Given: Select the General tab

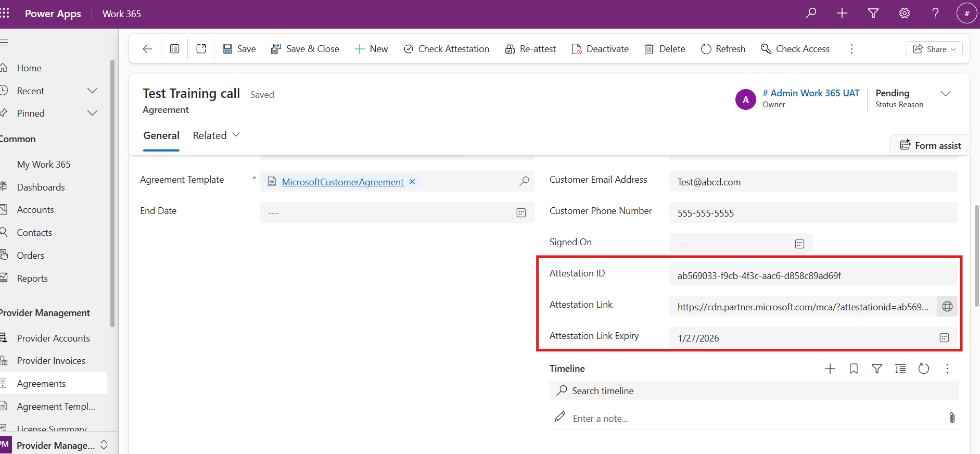Looking at the screenshot, I should pyautogui.click(x=161, y=135).
